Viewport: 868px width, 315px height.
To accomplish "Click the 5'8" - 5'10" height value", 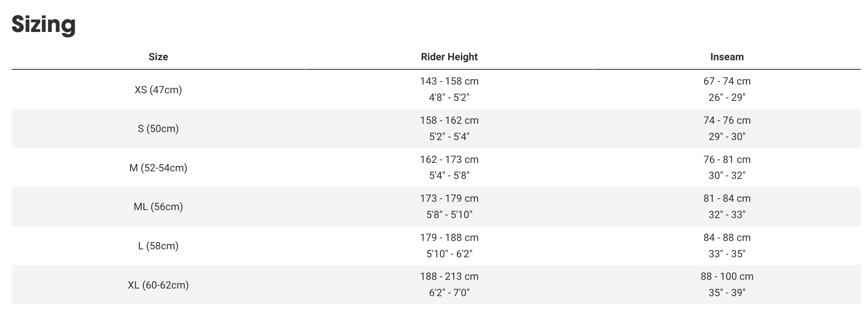I will 449,215.
